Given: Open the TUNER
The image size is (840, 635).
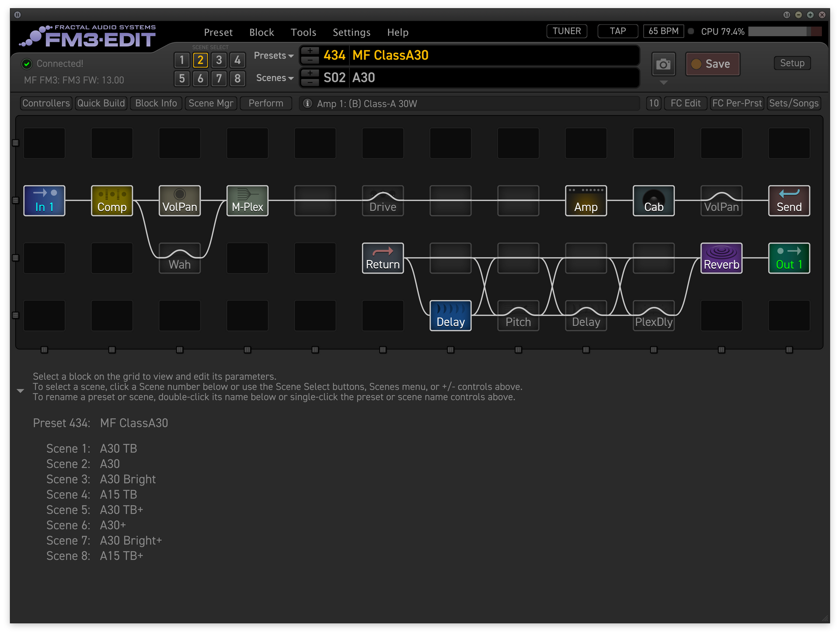Looking at the screenshot, I should click(x=567, y=31).
